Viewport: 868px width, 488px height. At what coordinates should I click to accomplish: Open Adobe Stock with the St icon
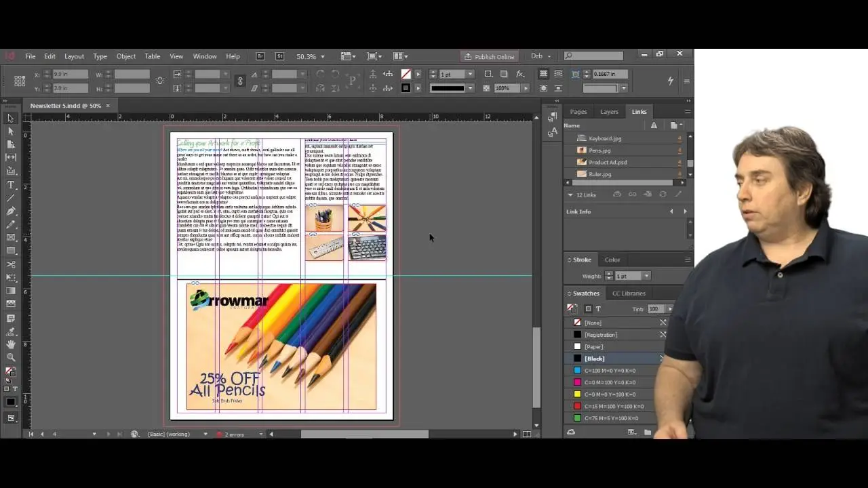tap(280, 56)
